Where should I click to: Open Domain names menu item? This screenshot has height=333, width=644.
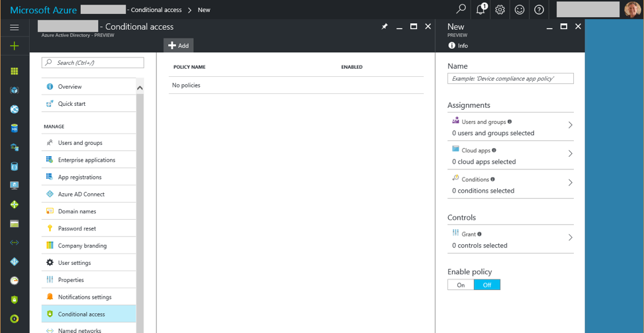click(89, 211)
